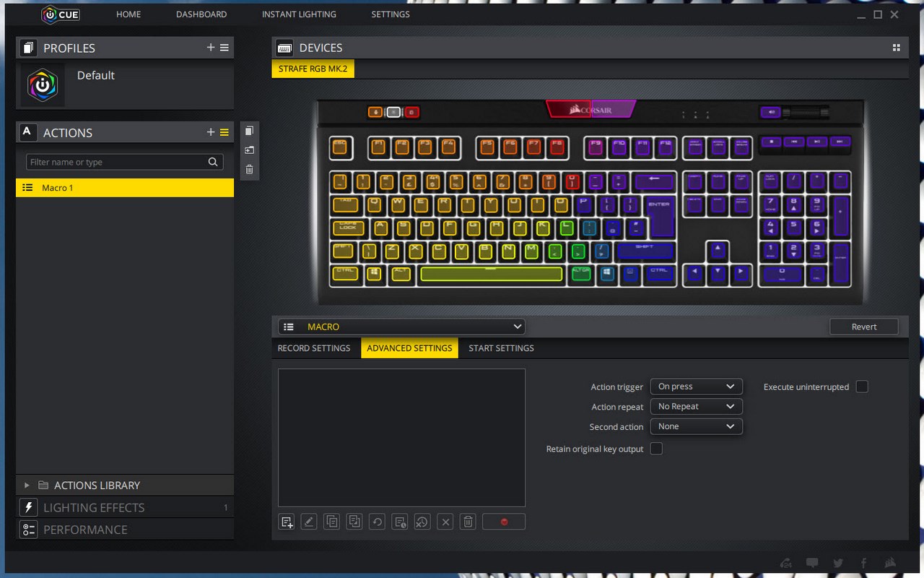Image resolution: width=924 pixels, height=578 pixels.
Task: Click the undo arrow icon in macro toolbar
Action: [x=377, y=522]
